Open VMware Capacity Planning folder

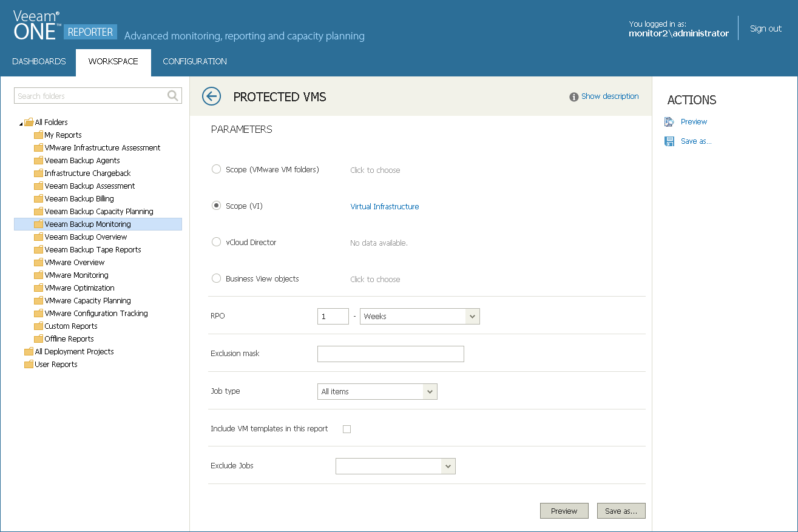(87, 300)
